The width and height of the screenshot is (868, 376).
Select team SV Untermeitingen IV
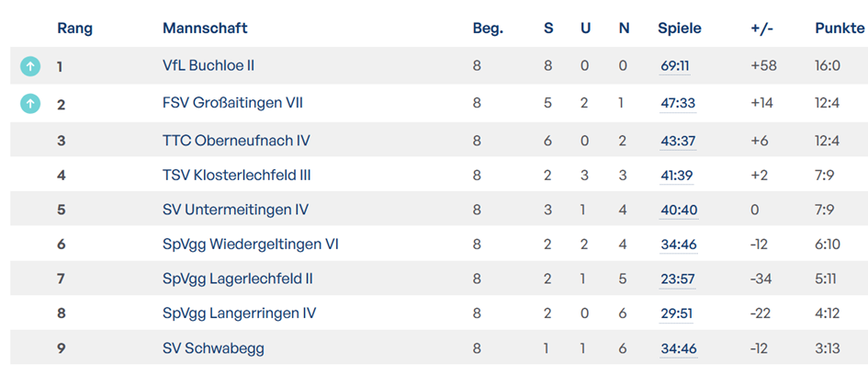tap(235, 210)
